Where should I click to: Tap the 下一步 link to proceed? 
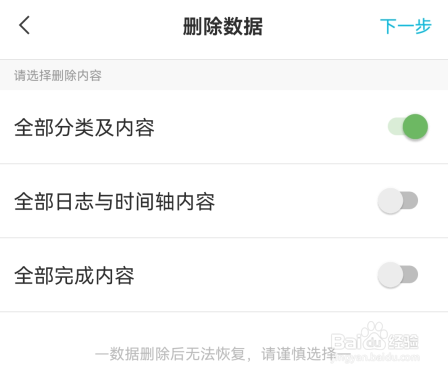coord(406,26)
